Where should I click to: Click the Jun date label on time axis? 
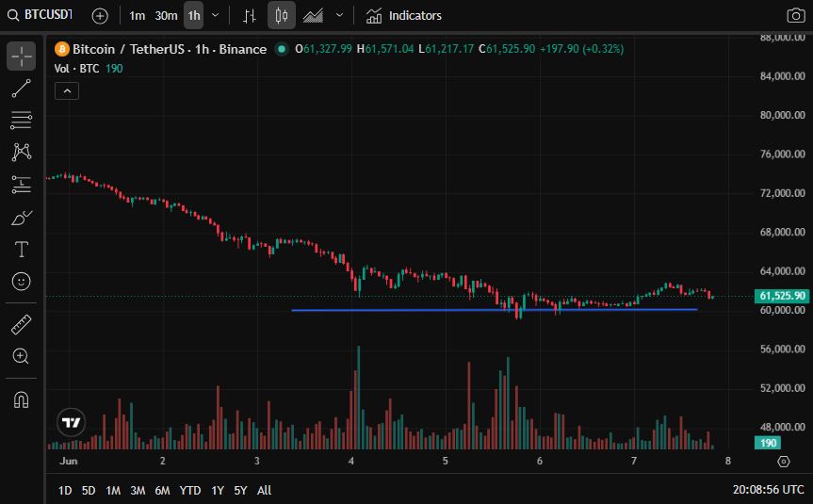pos(69,461)
